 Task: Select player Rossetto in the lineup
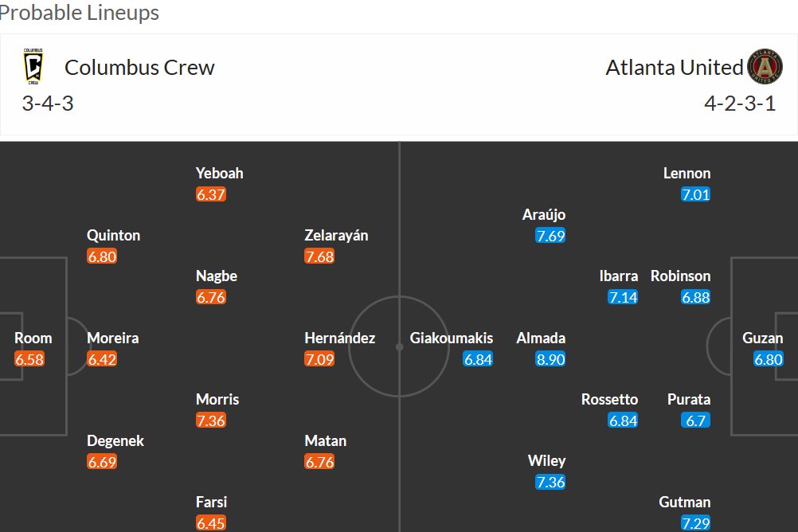pyautogui.click(x=609, y=399)
